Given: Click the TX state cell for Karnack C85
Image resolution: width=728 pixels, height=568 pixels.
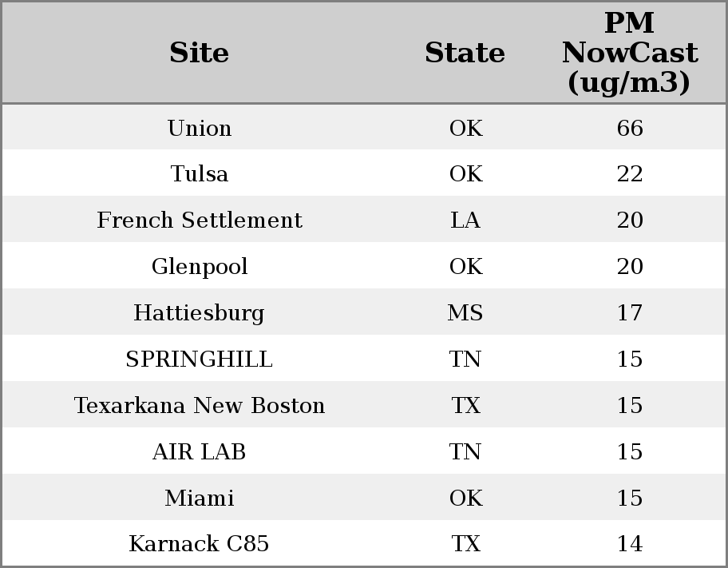Looking at the screenshot, I should 465,544.
